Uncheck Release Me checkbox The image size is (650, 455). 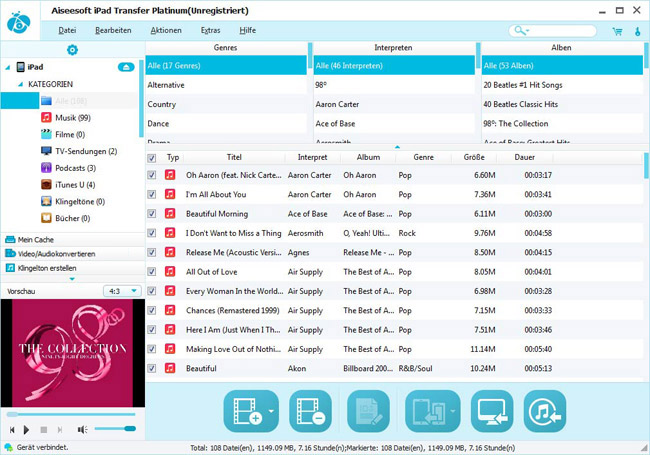point(152,252)
